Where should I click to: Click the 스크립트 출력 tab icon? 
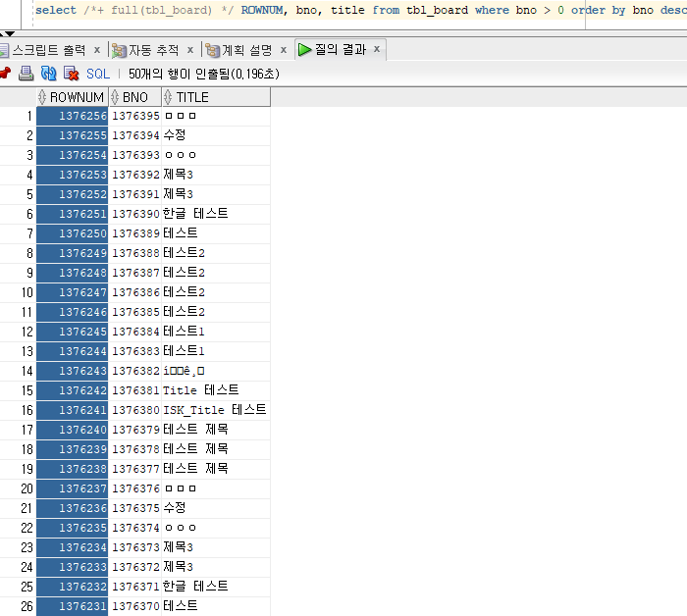coord(4,51)
